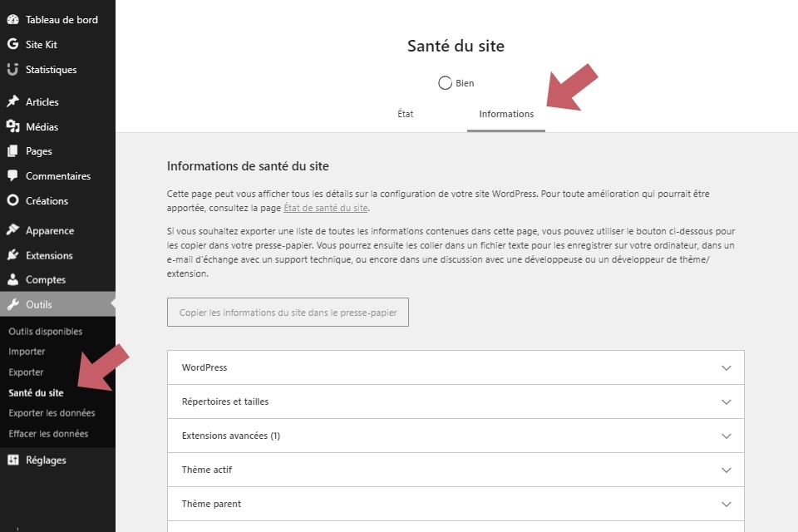This screenshot has width=798, height=532.
Task: Click the Extensions avancées (1) label
Action: pyautogui.click(x=231, y=436)
